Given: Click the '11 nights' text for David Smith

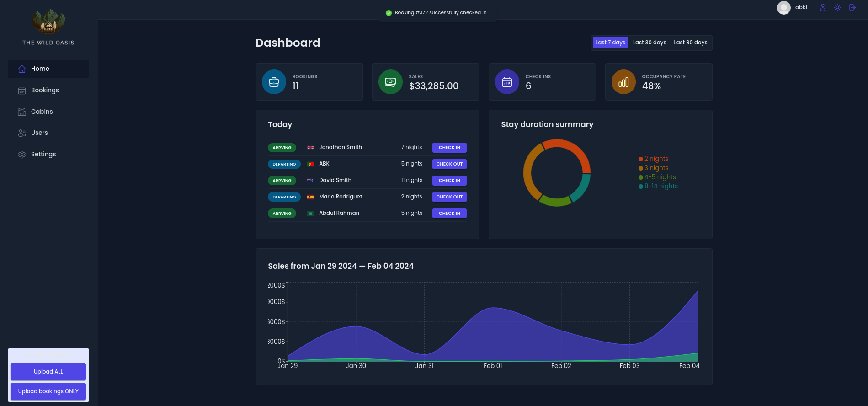Looking at the screenshot, I should pos(412,180).
